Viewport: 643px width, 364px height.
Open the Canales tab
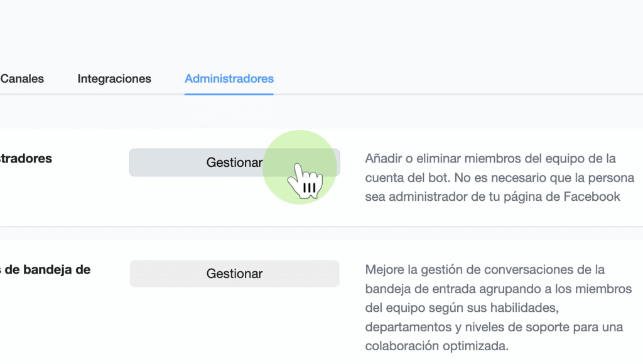click(x=22, y=79)
